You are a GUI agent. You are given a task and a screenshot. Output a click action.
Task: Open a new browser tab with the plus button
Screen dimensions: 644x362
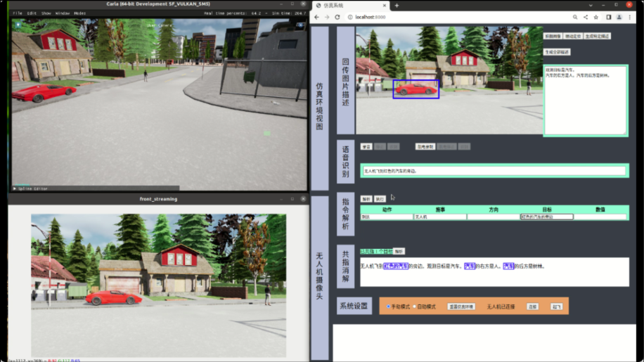[397, 6]
